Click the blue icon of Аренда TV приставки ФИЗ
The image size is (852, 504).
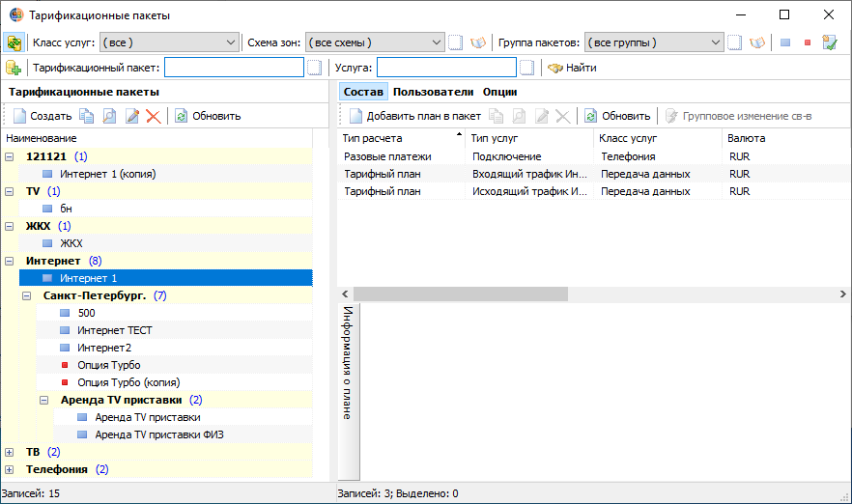[x=82, y=434]
